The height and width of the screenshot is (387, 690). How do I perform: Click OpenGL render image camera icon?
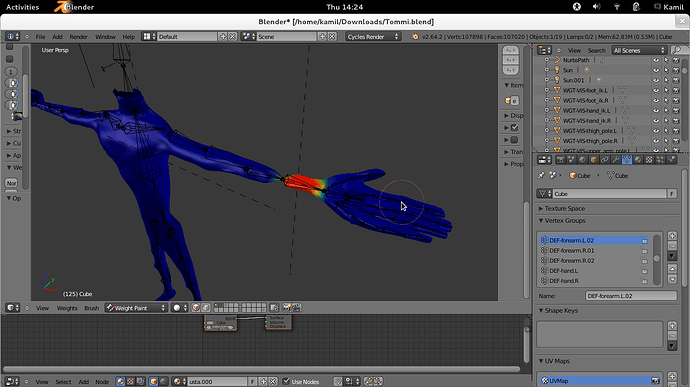coord(286,308)
